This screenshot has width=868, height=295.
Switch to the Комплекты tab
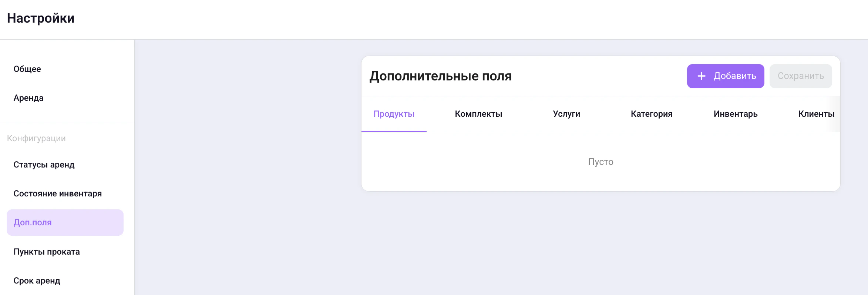[478, 114]
